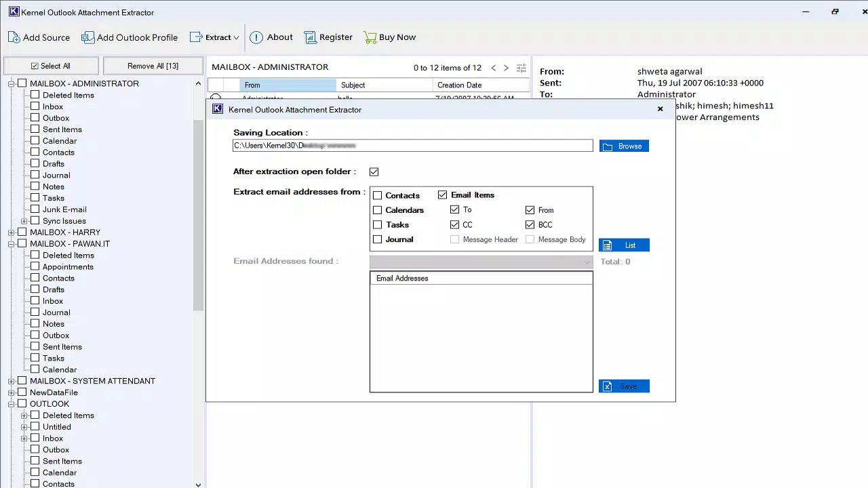Collapse the OUTLOOK tree node
This screenshot has width=868, height=488.
pos(12,405)
